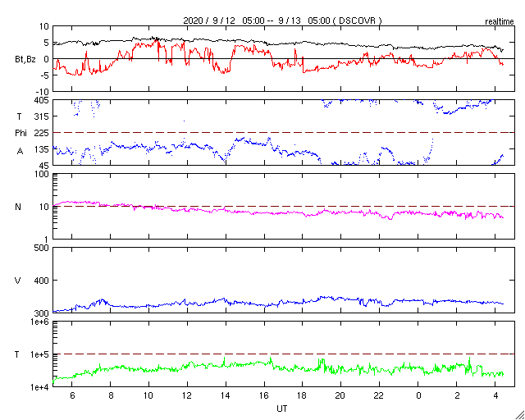Click the '20' hour tick label
This screenshot has height=420, width=525.
[x=341, y=395]
